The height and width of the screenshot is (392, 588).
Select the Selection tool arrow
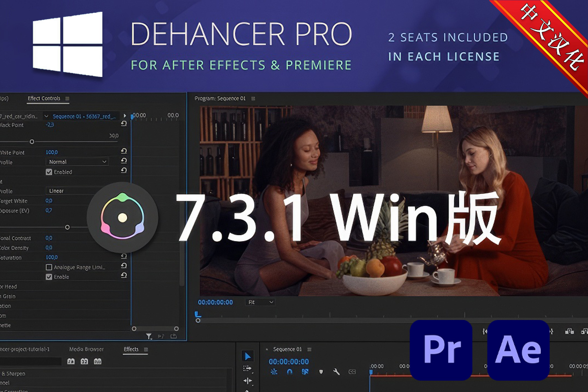click(x=248, y=356)
